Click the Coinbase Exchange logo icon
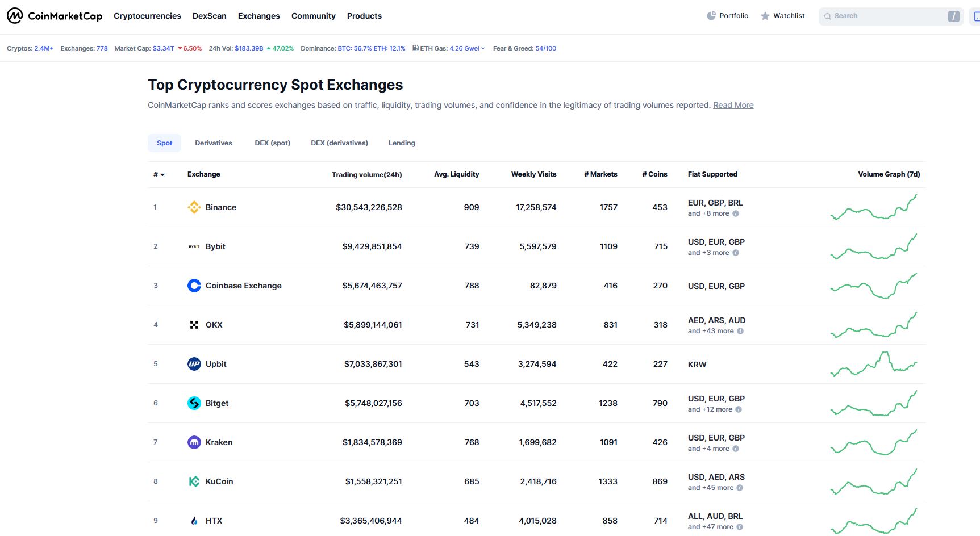 tap(194, 286)
